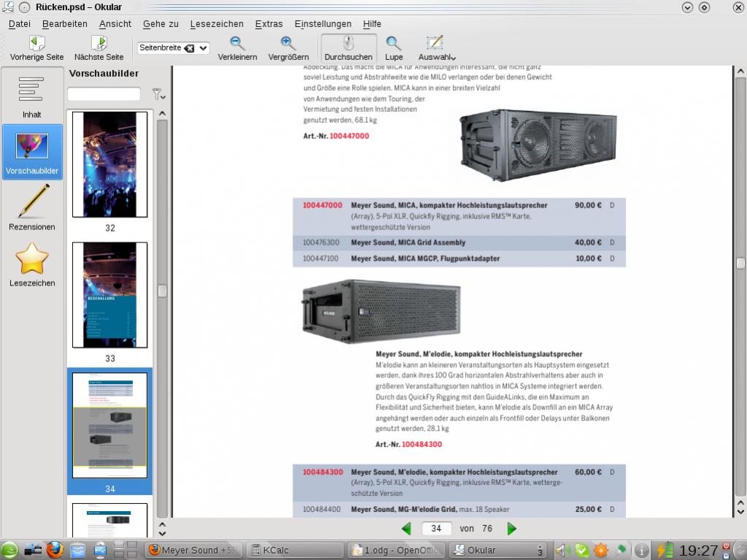The height and width of the screenshot is (560, 747).
Task: Click the MG-M'elodie Grid row
Action: pyautogui.click(x=459, y=509)
